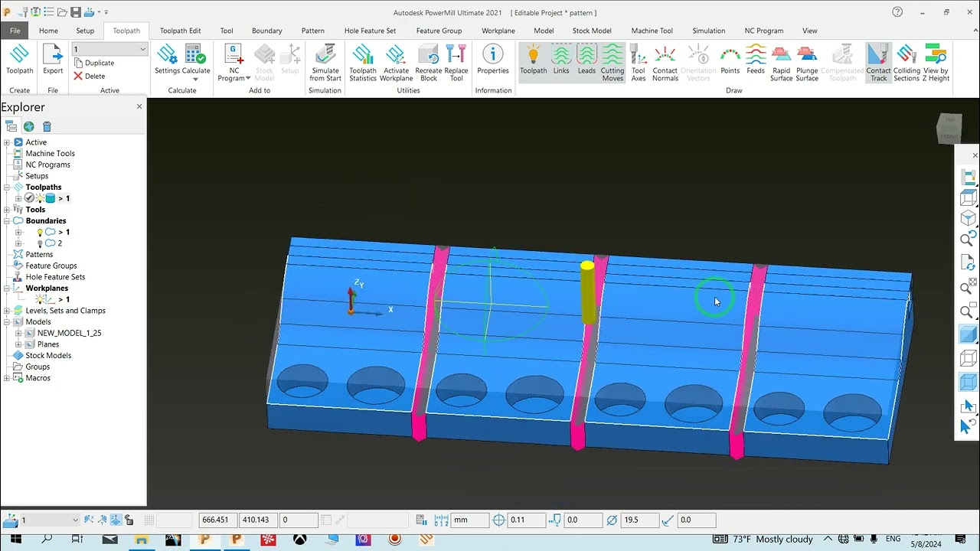Click the wireframe view icon in right toolbar
Screen dimensions: 980x551
(x=969, y=358)
